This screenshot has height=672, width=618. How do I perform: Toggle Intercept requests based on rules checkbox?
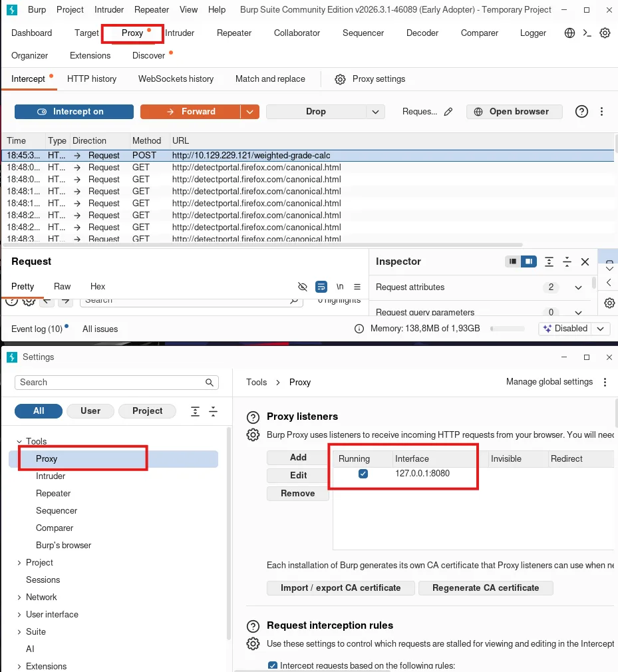tap(272, 665)
